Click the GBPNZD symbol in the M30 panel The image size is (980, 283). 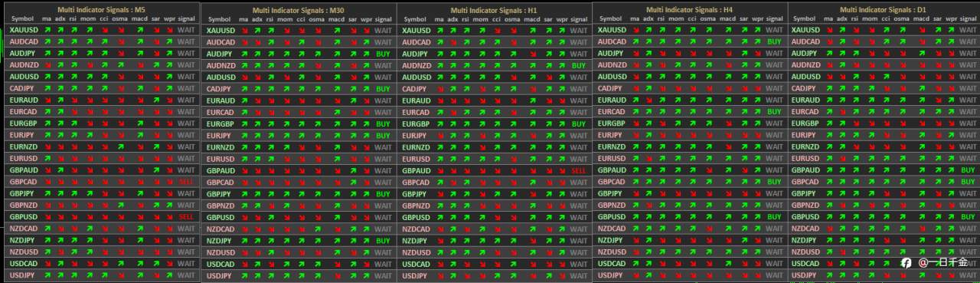220,206
